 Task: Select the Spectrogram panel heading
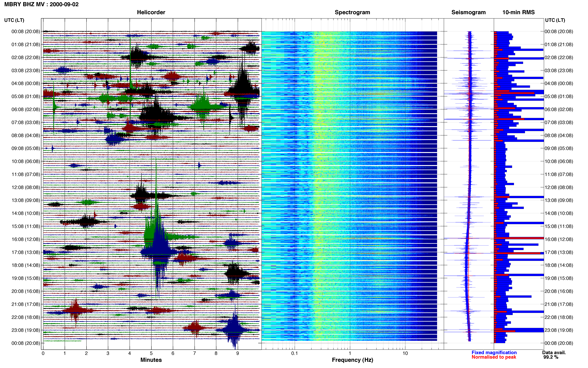point(352,12)
